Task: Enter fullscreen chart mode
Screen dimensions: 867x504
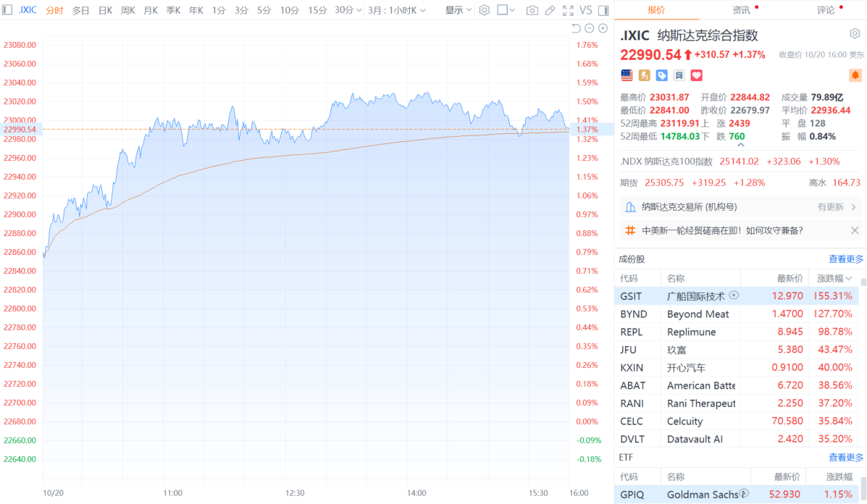Action: [569, 10]
